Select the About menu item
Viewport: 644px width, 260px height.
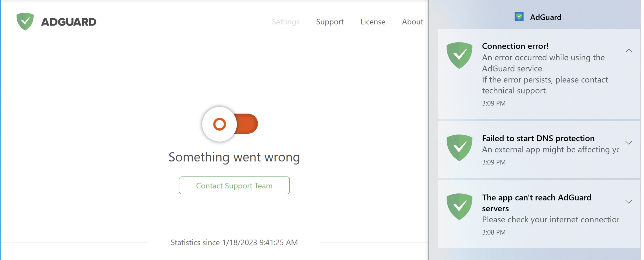(413, 21)
